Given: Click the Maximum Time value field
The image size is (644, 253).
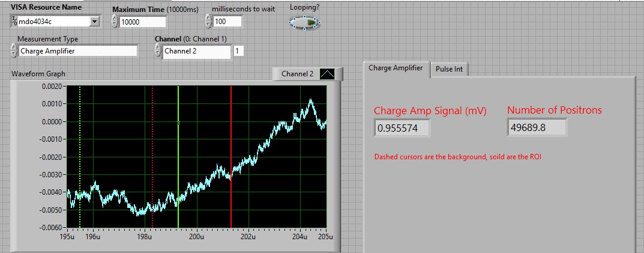Looking at the screenshot, I should [142, 22].
